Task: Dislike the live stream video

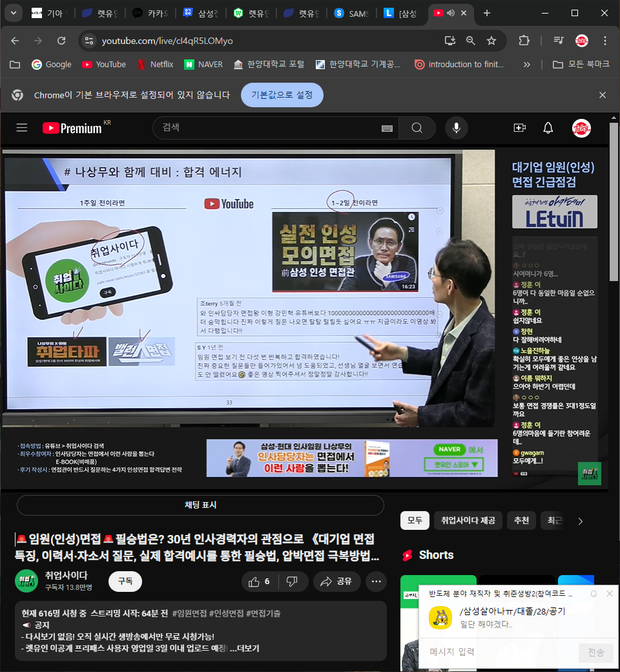Action: (x=292, y=582)
